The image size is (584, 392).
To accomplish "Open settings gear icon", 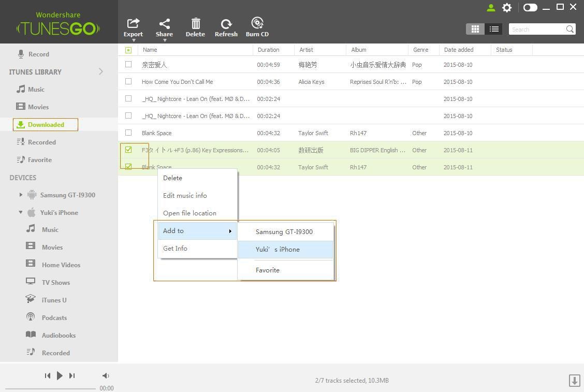I will 507,7.
